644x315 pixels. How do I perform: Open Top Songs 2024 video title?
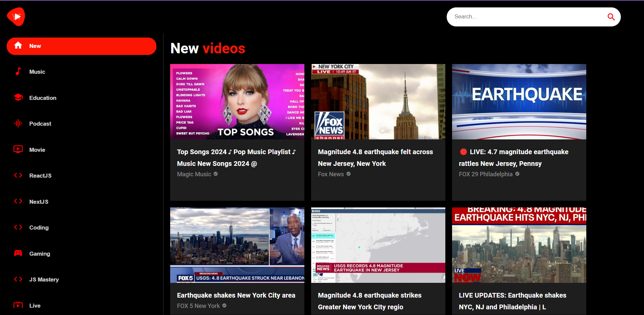tap(237, 157)
